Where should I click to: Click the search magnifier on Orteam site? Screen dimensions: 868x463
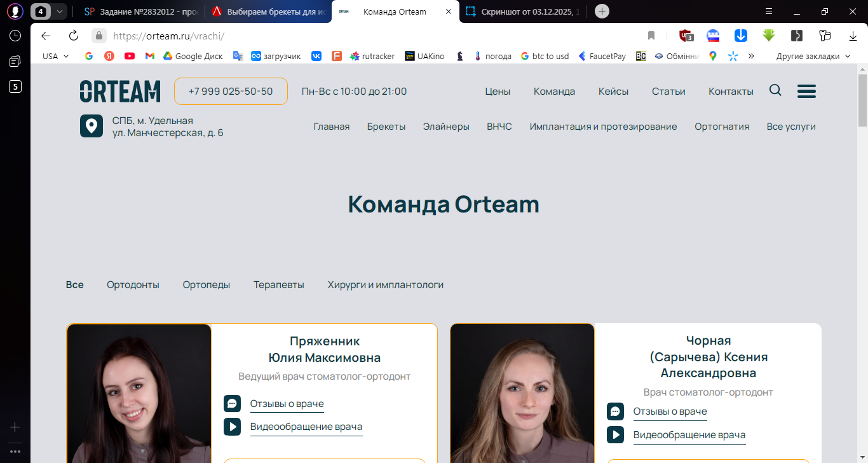click(x=775, y=90)
